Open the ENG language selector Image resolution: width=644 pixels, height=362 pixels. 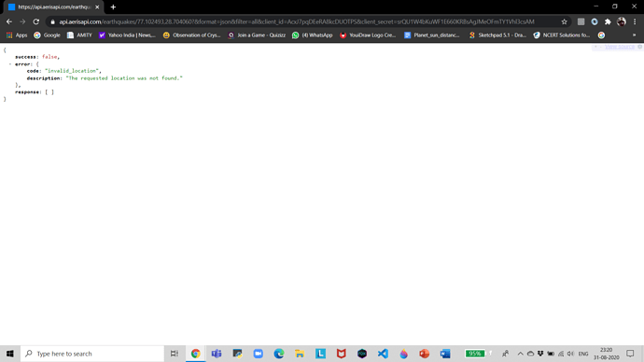coord(583,354)
